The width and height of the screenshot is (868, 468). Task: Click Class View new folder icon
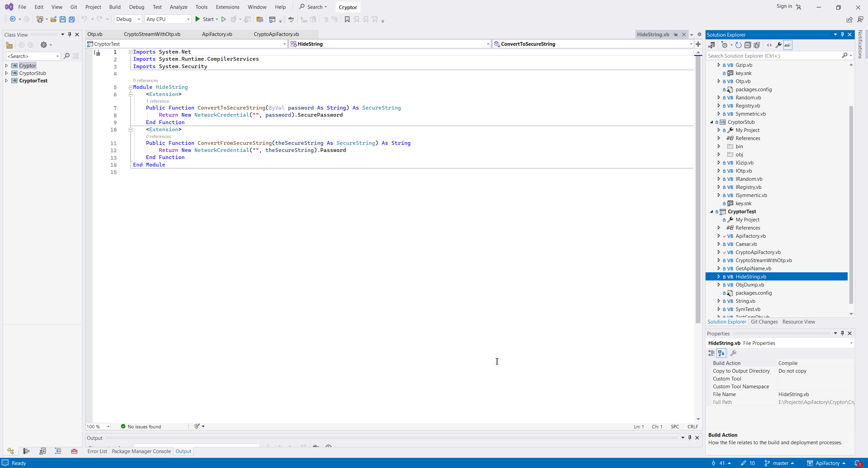coord(9,45)
